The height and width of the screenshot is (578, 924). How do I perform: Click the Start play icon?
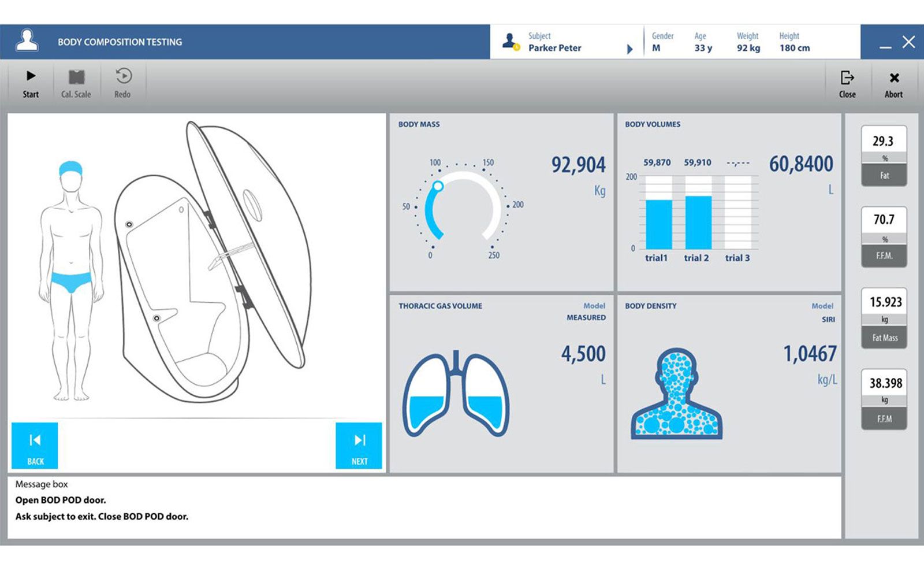click(x=31, y=76)
